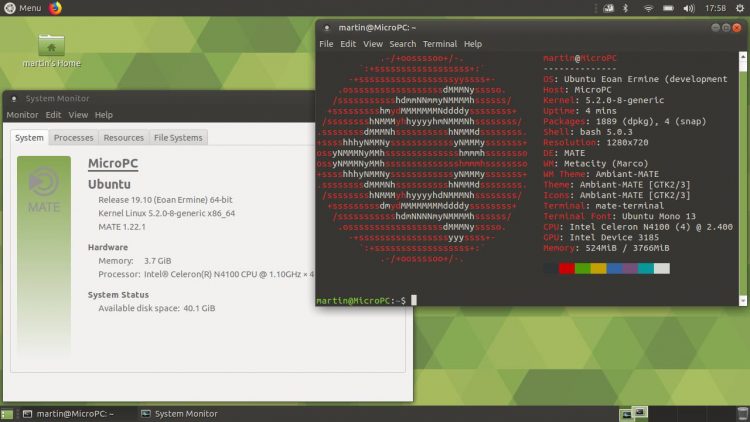Switch to System Monitor taskbar button
Viewport: 750px width, 422px height.
click(179, 414)
